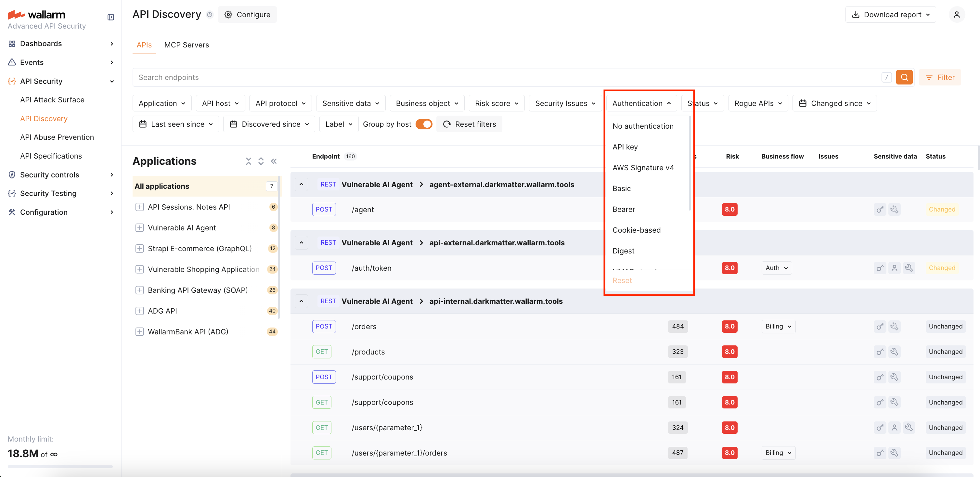Click the Filter button
Image resolution: width=980 pixels, height=477 pixels.
click(940, 77)
